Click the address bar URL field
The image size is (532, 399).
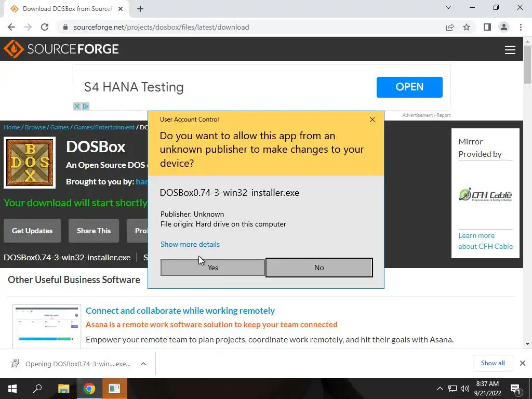coord(251,27)
